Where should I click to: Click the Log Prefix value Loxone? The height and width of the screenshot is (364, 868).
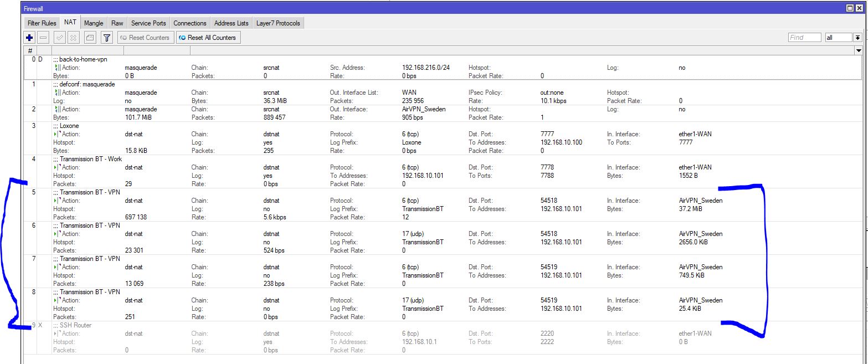coord(412,142)
